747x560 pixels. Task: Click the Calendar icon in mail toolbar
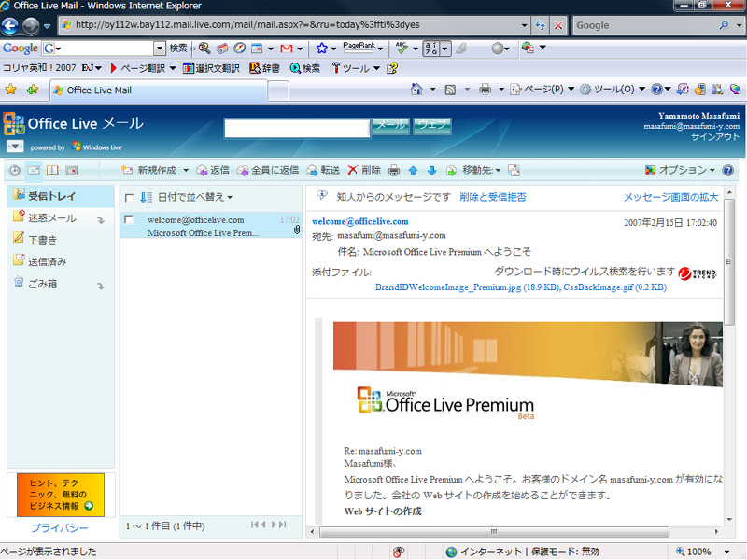[72, 170]
